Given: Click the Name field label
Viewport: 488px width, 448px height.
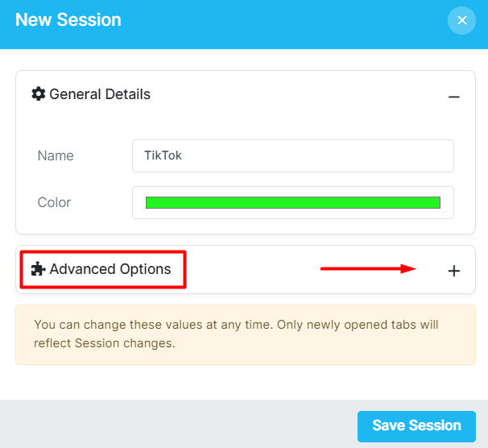Looking at the screenshot, I should point(56,156).
